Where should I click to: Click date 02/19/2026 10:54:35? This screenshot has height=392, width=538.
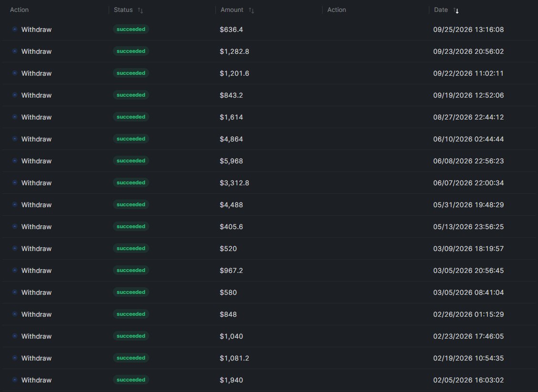468,359
